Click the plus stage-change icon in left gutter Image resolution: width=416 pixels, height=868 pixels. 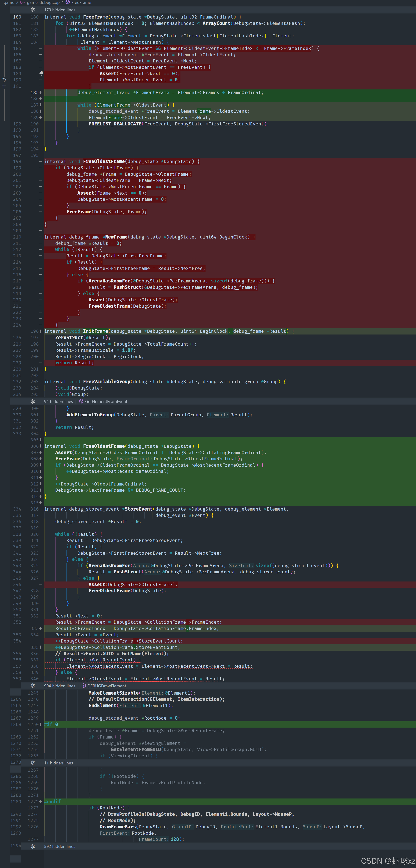tap(4, 86)
